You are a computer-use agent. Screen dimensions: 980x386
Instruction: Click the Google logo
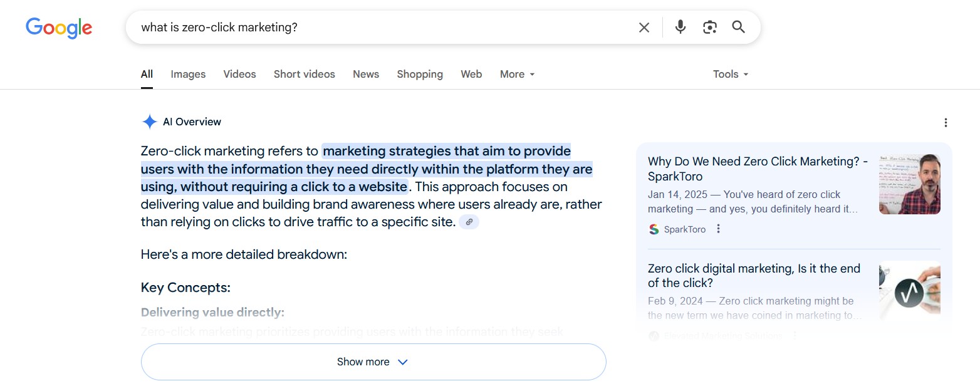[x=59, y=28]
